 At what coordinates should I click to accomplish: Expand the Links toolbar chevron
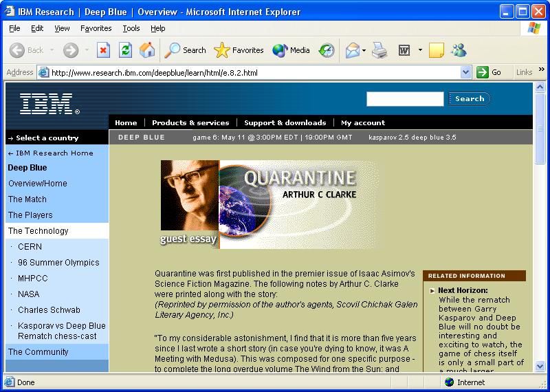542,69
